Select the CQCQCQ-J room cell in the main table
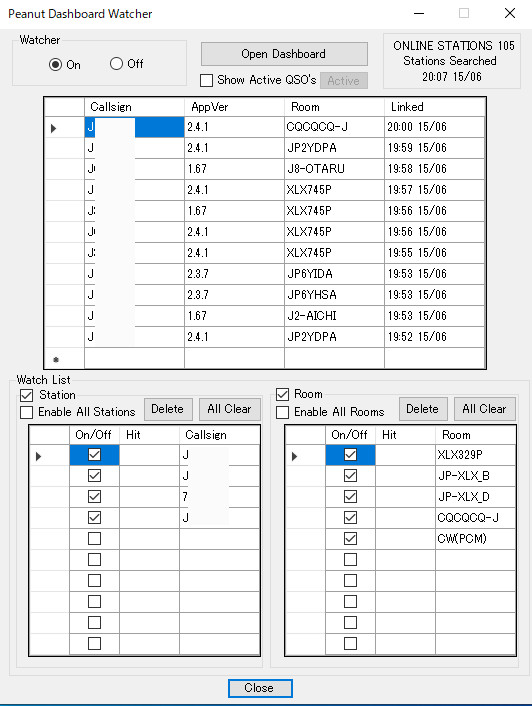Screen dimensions: 532x706 [x=334, y=127]
